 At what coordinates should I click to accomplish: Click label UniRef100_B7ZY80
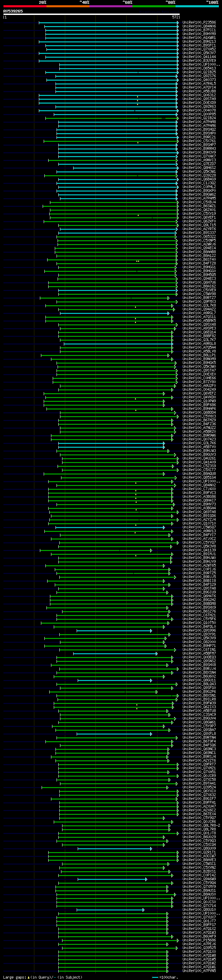(199, 382)
